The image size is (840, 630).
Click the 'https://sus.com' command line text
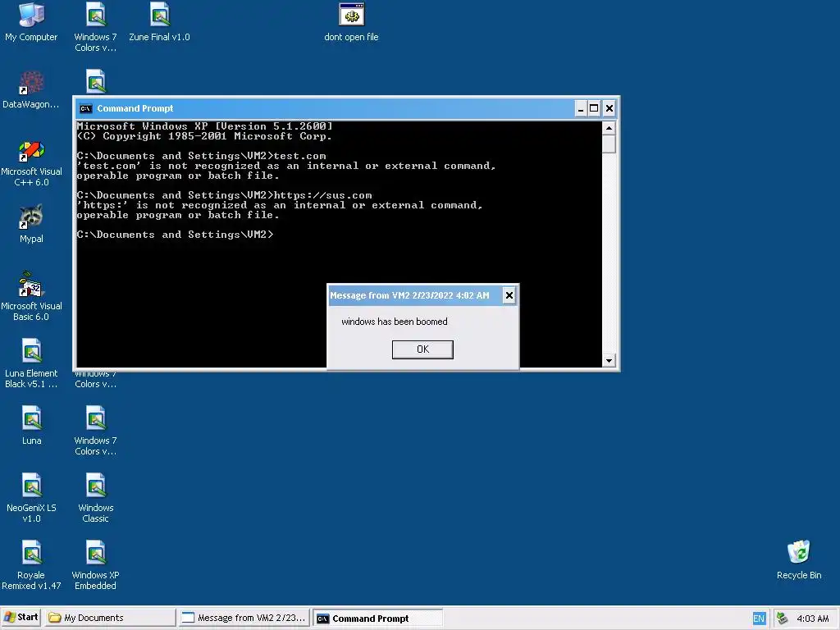click(x=322, y=195)
